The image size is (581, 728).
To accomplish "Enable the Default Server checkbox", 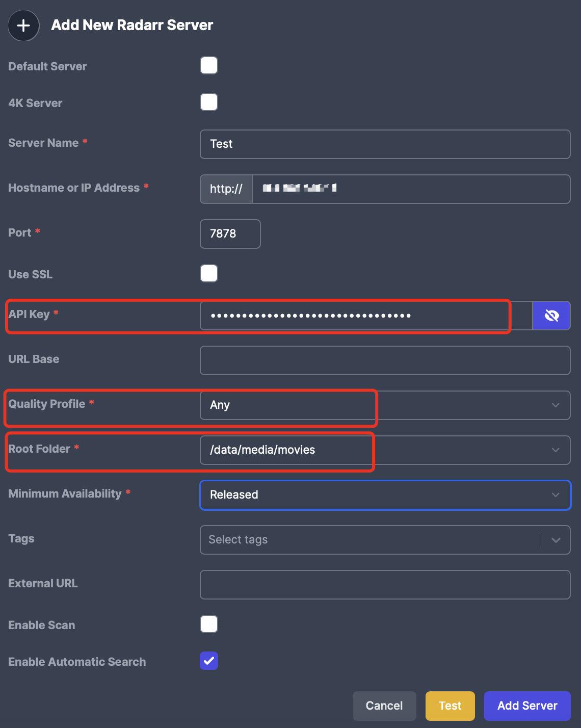I will 209,66.
